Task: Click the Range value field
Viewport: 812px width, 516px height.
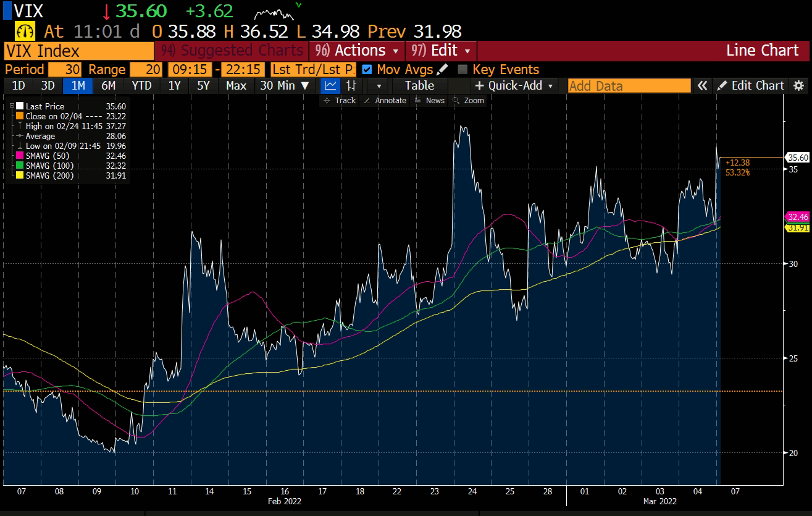Action: (x=146, y=70)
